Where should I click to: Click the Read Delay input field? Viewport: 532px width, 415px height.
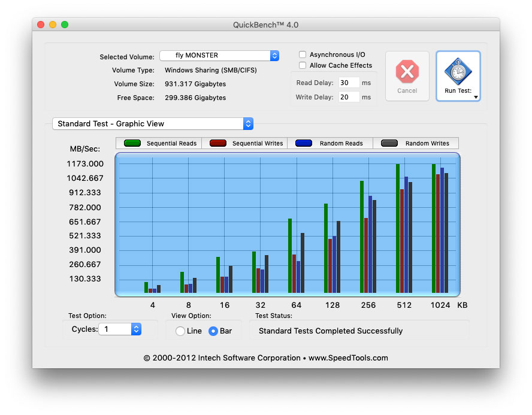tap(349, 83)
